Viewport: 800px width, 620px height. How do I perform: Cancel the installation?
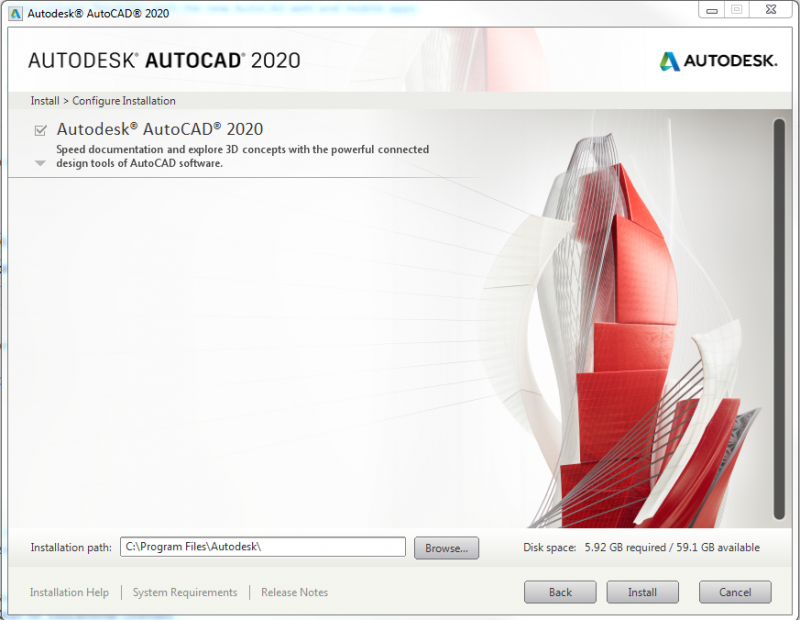click(x=735, y=592)
